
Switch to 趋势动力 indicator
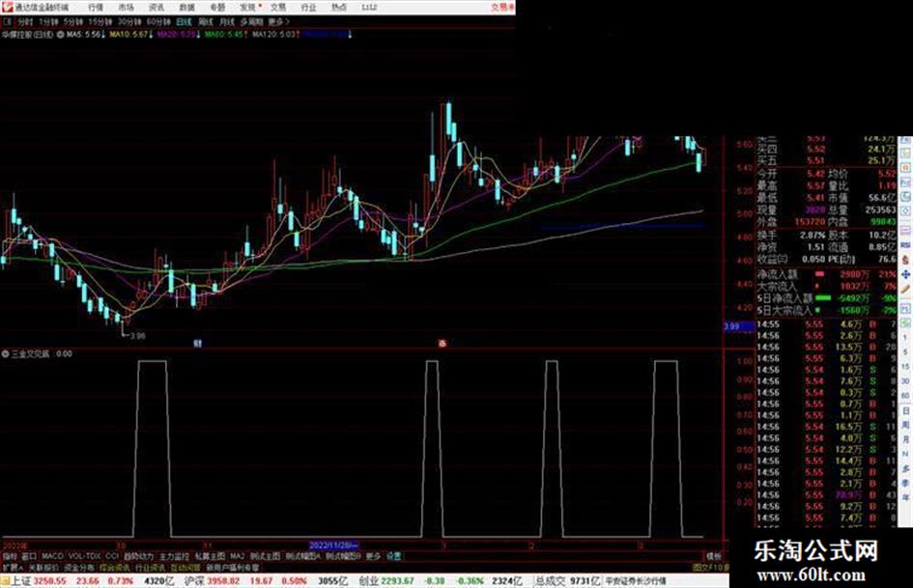tap(138, 556)
